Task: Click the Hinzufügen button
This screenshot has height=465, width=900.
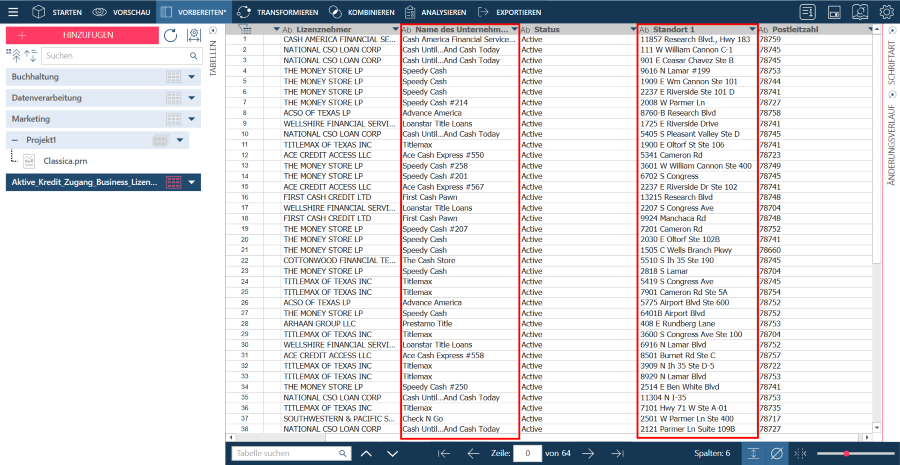Action: (82, 35)
